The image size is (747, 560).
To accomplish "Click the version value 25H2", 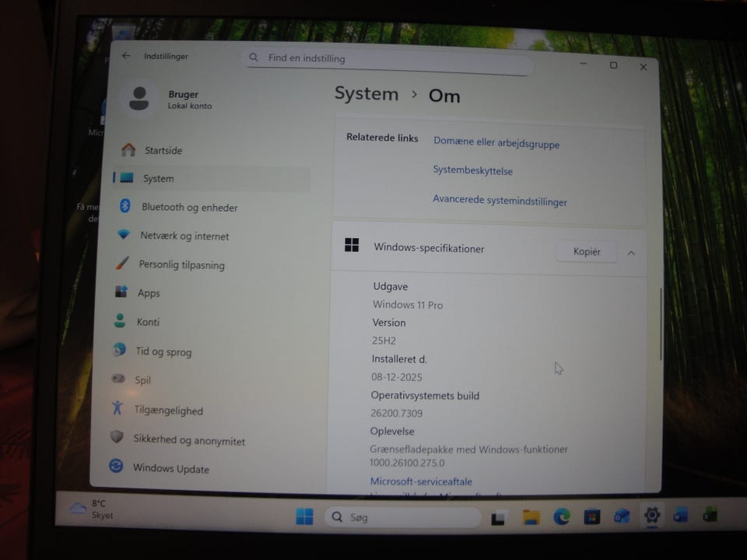I will pyautogui.click(x=384, y=341).
